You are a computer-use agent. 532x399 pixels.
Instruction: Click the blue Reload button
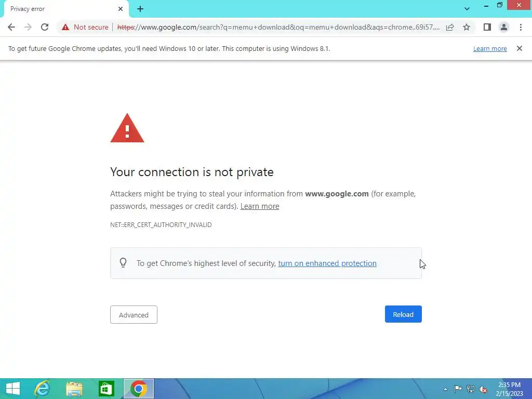(x=403, y=314)
